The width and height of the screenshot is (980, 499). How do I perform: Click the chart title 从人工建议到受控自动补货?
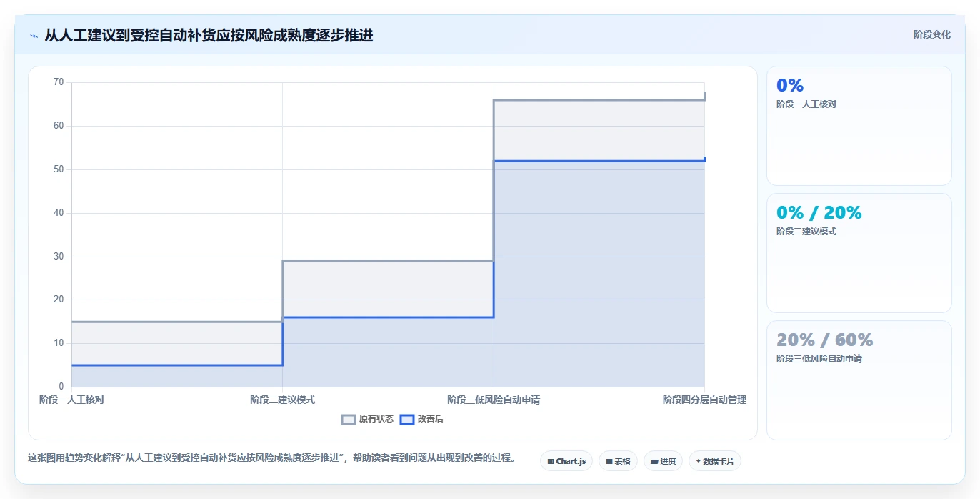pyautogui.click(x=209, y=35)
